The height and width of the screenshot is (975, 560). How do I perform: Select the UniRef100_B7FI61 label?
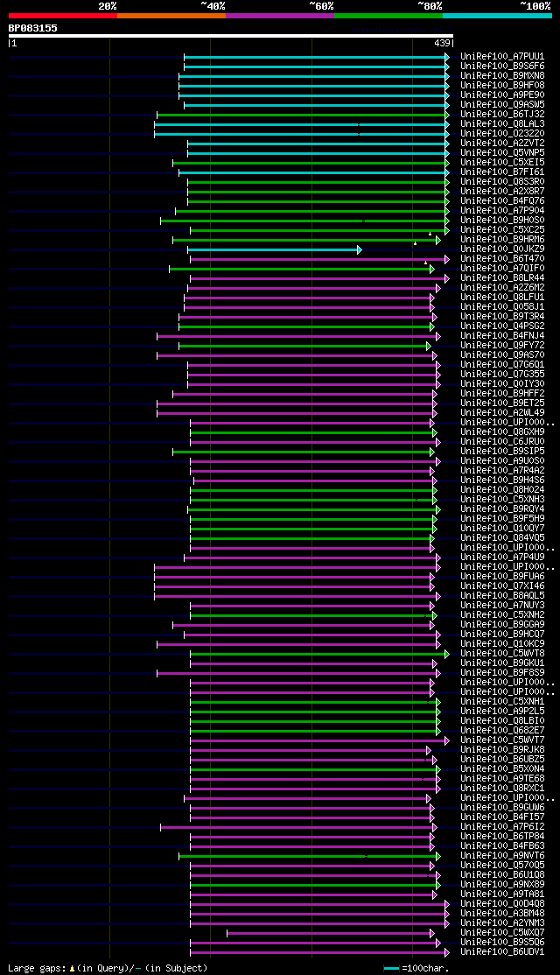(x=503, y=172)
